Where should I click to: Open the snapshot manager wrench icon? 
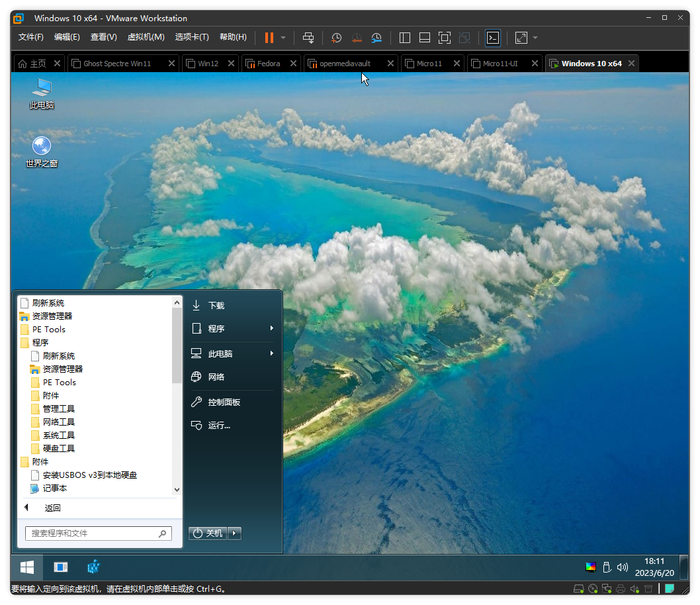[x=376, y=38]
